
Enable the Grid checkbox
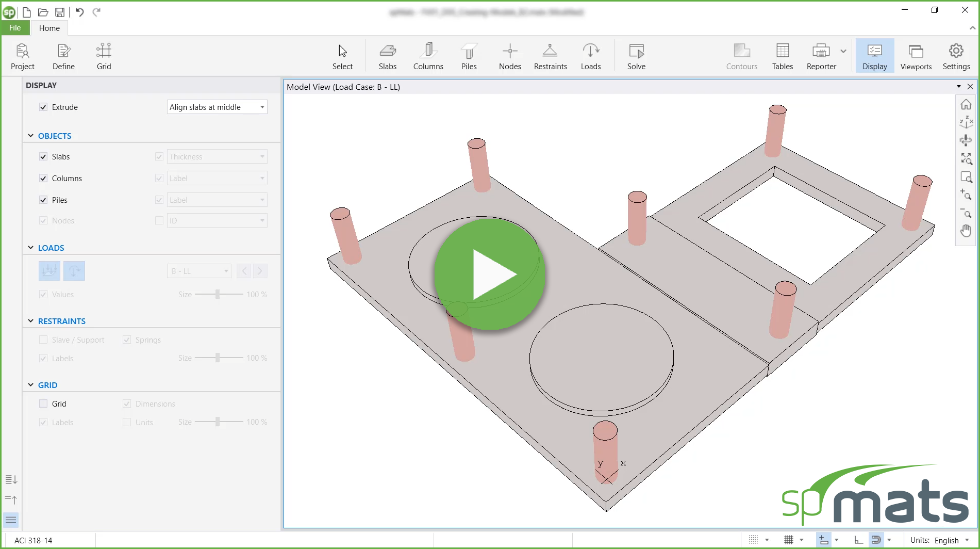tap(43, 404)
